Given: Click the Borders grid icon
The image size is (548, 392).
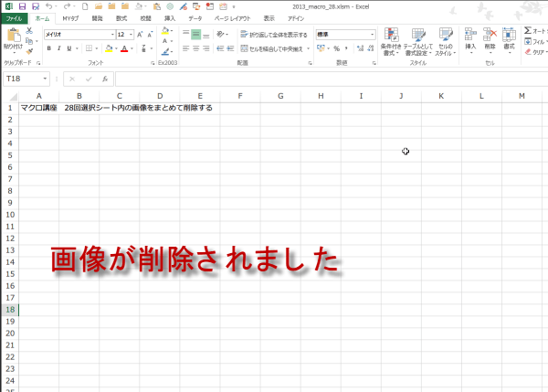Looking at the screenshot, I should (90, 48).
